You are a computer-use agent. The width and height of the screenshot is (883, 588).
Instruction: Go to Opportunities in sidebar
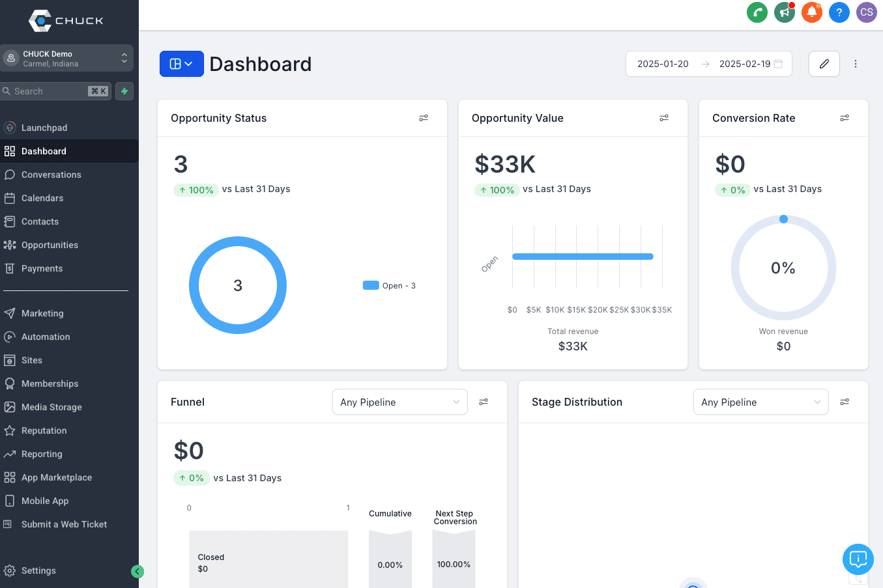point(50,245)
